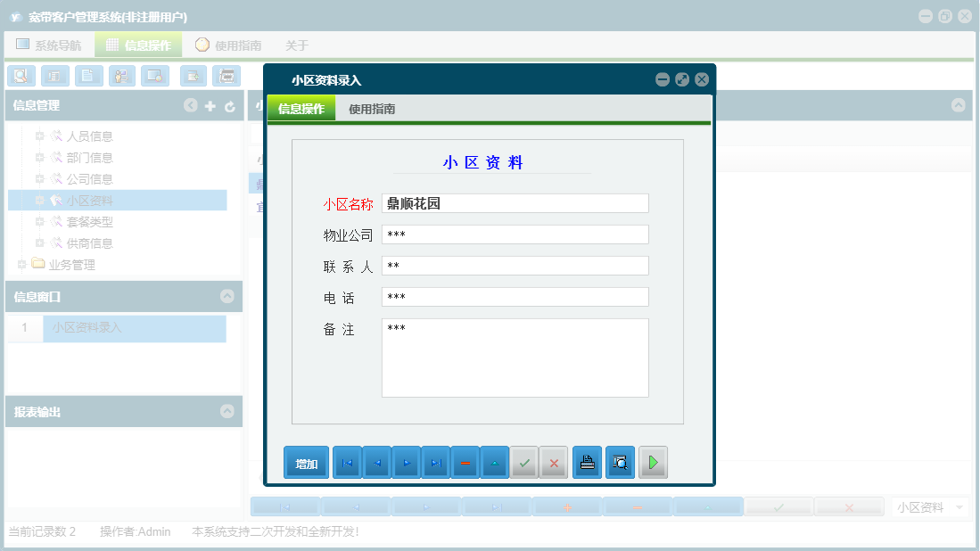Click the 物业公司 input field
The image size is (980, 551).
tap(515, 234)
